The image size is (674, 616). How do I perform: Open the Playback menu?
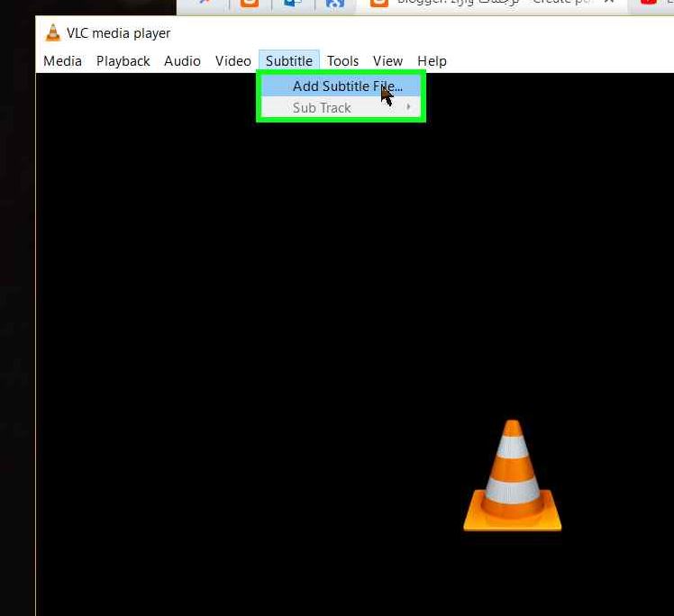coord(123,61)
